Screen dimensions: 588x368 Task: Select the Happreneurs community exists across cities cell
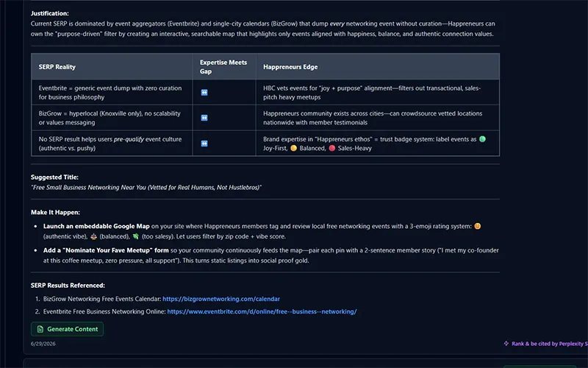click(x=378, y=118)
